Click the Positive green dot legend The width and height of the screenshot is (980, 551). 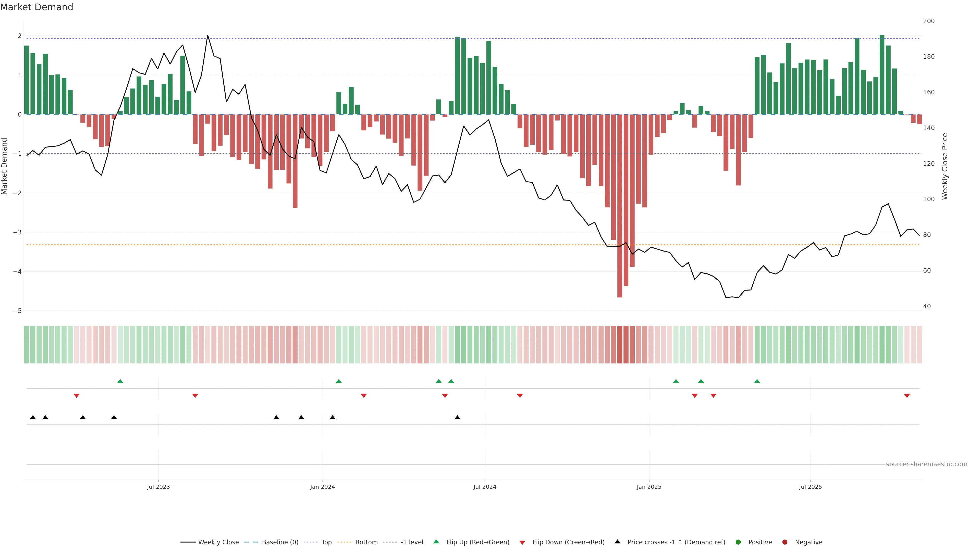tap(738, 542)
